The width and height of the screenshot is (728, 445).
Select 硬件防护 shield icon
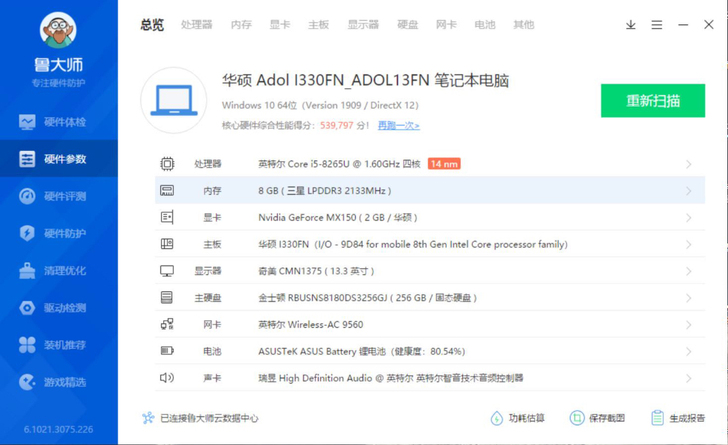(x=27, y=233)
